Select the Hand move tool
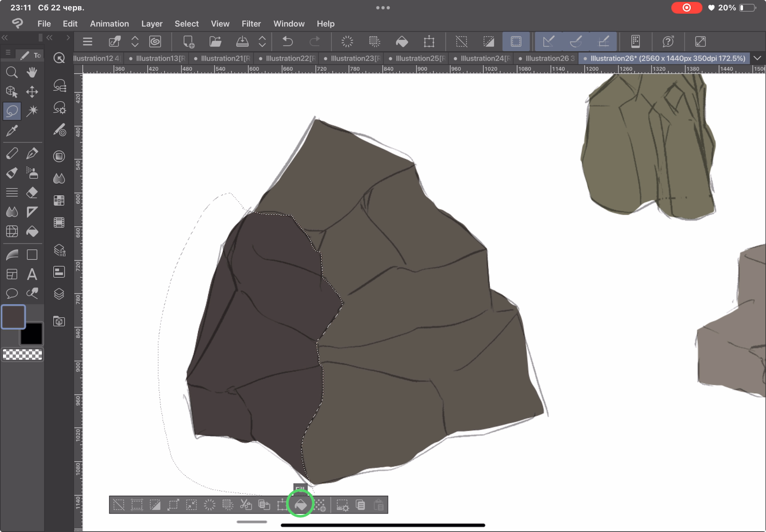 pyautogui.click(x=32, y=72)
